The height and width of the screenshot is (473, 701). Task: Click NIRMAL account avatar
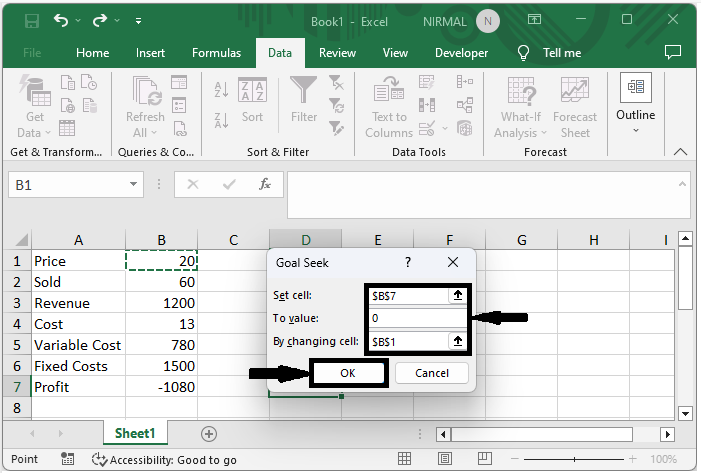coord(488,21)
